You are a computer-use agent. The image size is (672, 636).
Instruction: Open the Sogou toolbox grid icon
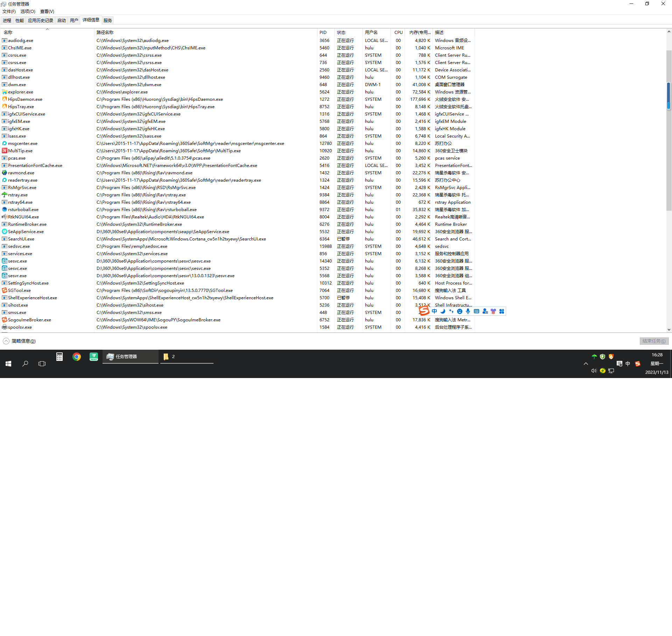click(x=502, y=311)
